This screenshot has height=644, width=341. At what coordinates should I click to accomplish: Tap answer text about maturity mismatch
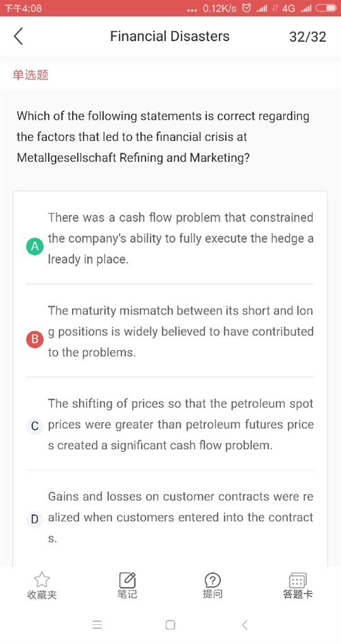pos(181,331)
